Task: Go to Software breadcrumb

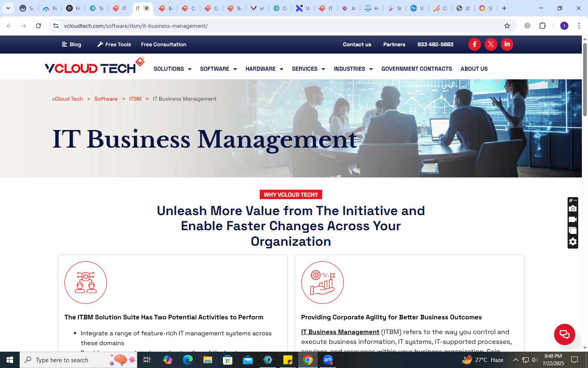Action: [106, 99]
